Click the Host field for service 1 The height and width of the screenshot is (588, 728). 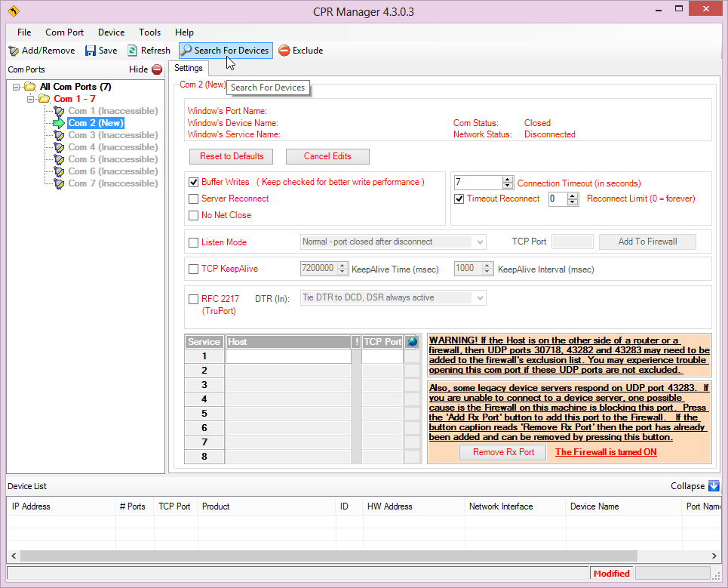pos(288,356)
